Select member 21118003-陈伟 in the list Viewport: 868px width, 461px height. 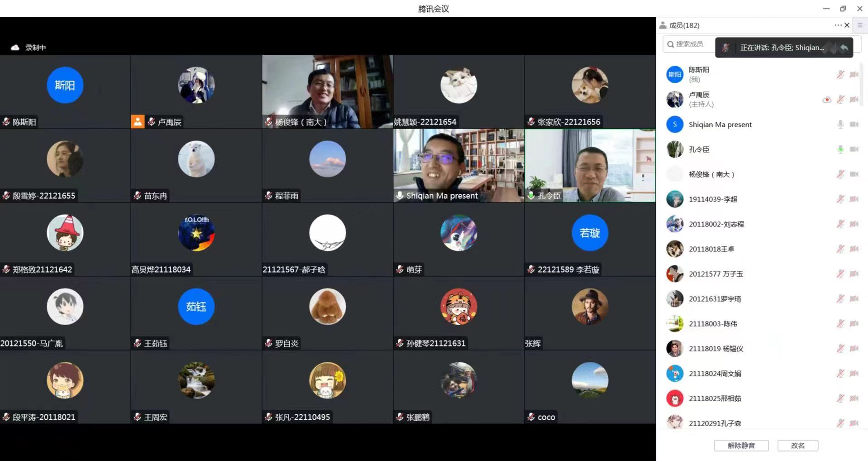(713, 324)
